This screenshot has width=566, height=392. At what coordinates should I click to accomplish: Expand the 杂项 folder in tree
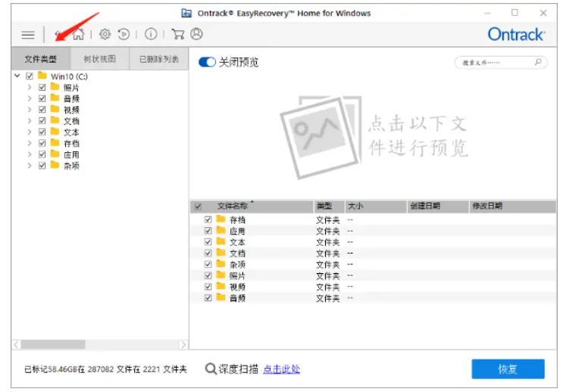pos(30,166)
